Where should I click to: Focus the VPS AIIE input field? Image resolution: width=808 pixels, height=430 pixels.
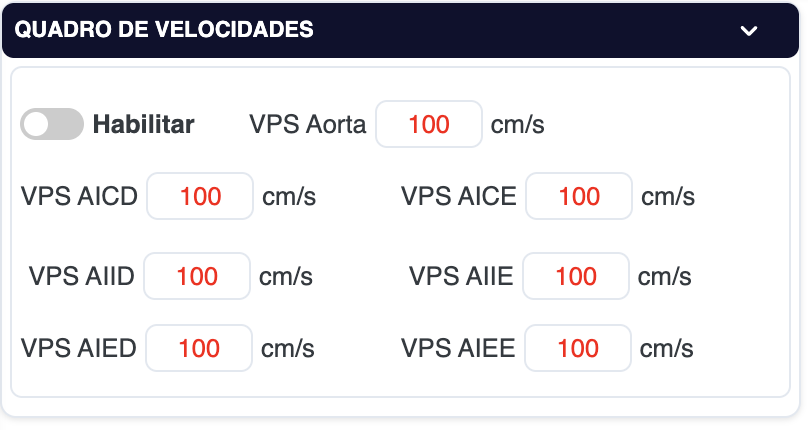(x=576, y=276)
